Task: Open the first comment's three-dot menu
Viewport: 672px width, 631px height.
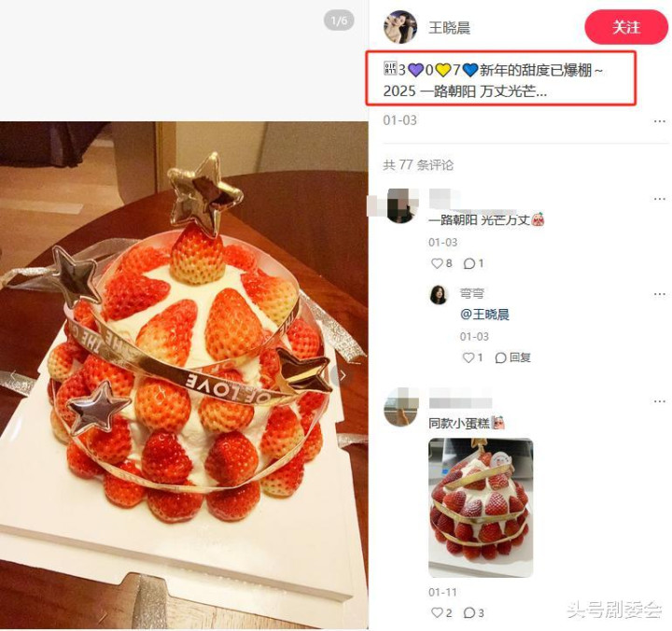Action: pos(659,199)
